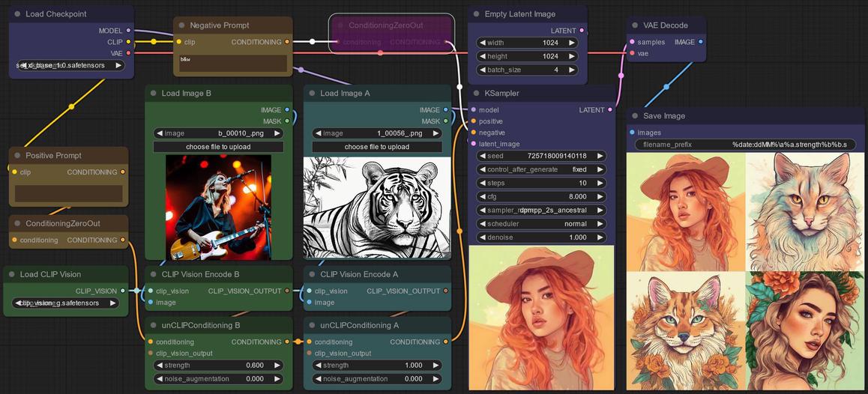Click the strength 0.600 widget in unCLIPConditioning B
The width and height of the screenshot is (868, 394).
pos(218,366)
